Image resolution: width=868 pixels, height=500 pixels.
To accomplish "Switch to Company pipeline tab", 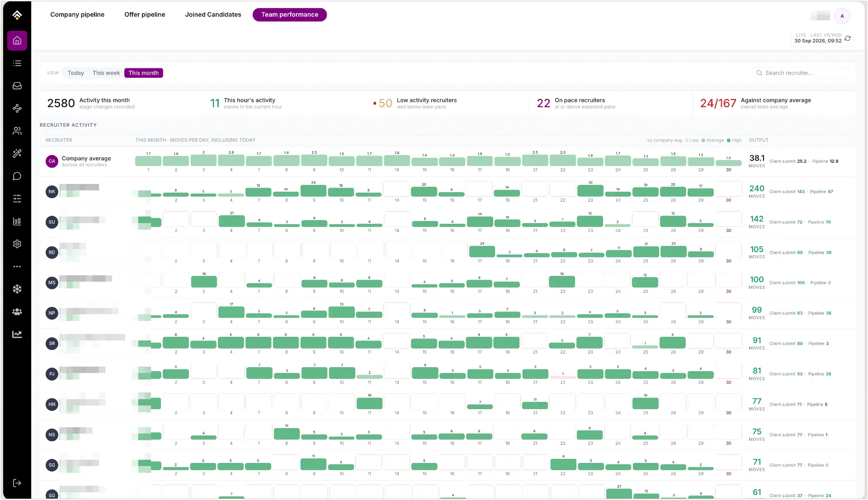I will point(77,14).
